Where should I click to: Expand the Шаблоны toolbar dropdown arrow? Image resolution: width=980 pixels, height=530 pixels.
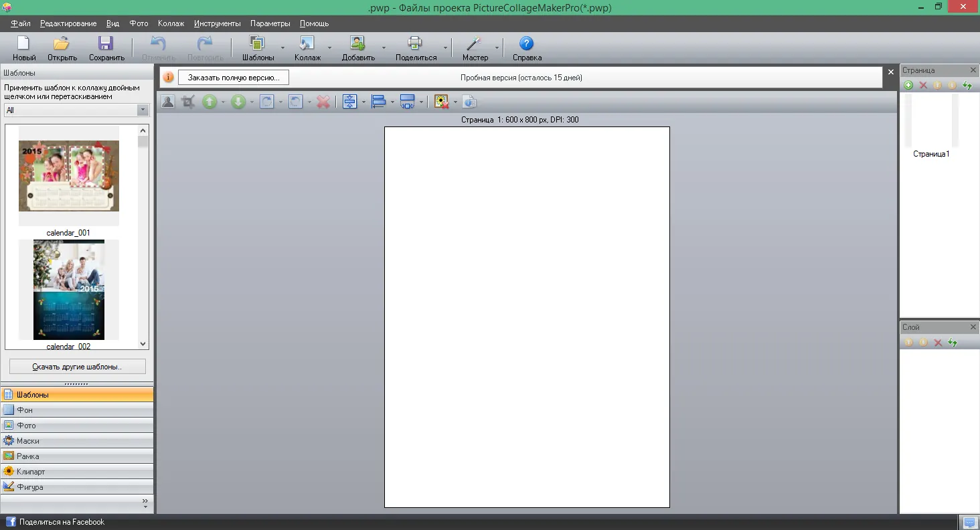[282, 48]
